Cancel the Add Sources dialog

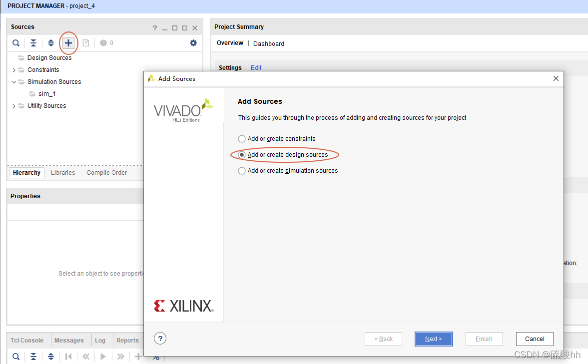535,339
